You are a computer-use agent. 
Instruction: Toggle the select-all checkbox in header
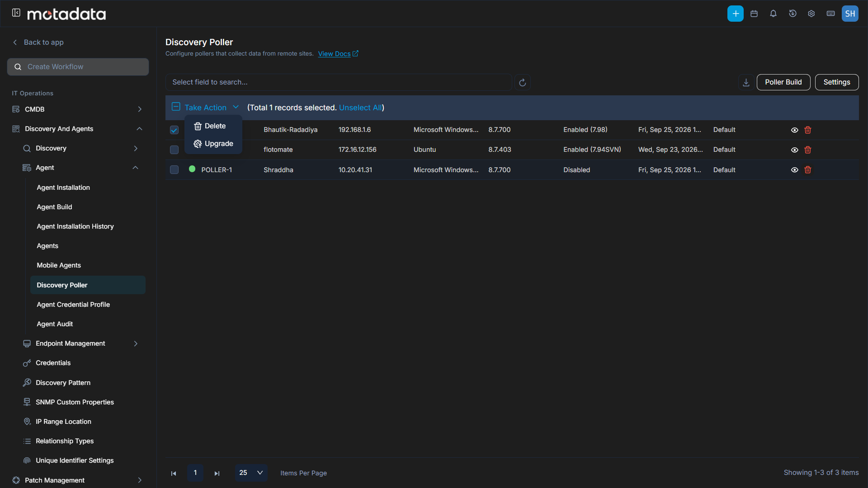pyautogui.click(x=176, y=107)
